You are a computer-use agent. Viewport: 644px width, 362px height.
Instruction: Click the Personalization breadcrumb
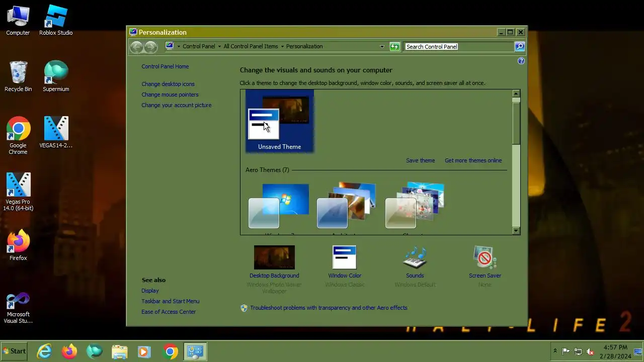pos(304,46)
